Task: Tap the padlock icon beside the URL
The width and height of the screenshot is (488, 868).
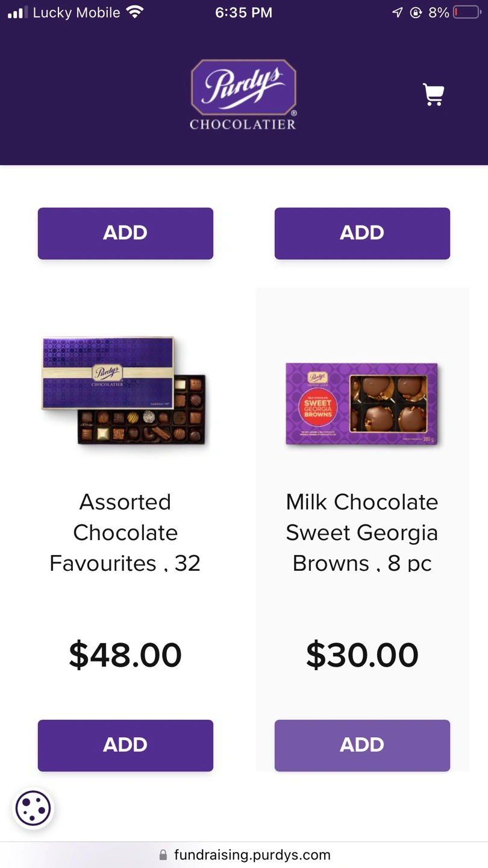Action: click(163, 855)
